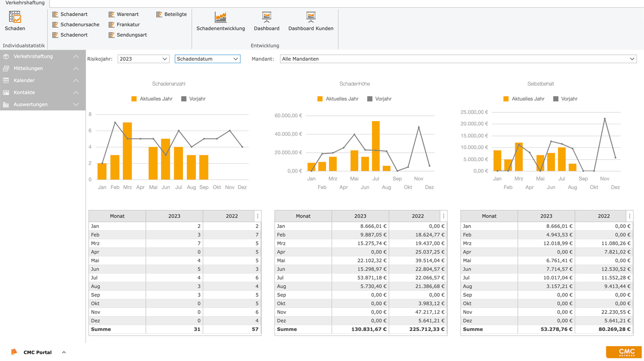The height and width of the screenshot is (361, 644).
Task: Open the Selbstbehalt table options menu
Action: click(x=630, y=216)
